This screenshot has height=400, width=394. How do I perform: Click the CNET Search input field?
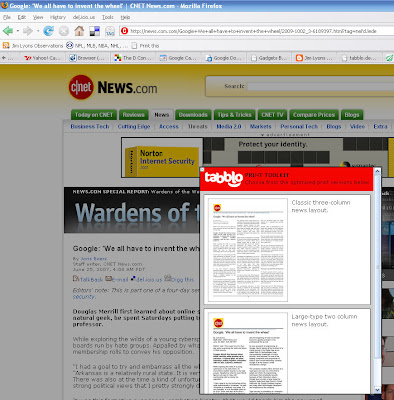click(321, 86)
